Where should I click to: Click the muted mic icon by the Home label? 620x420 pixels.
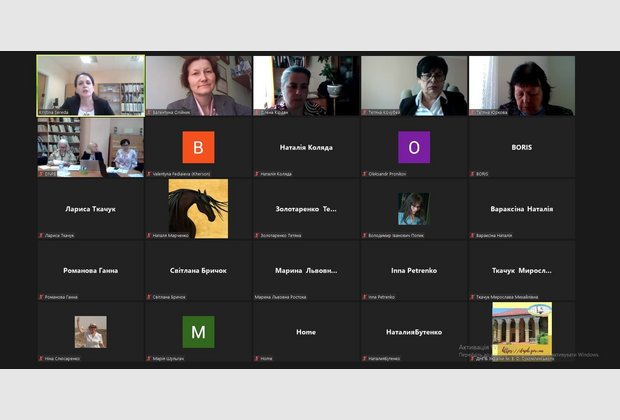tap(257, 358)
